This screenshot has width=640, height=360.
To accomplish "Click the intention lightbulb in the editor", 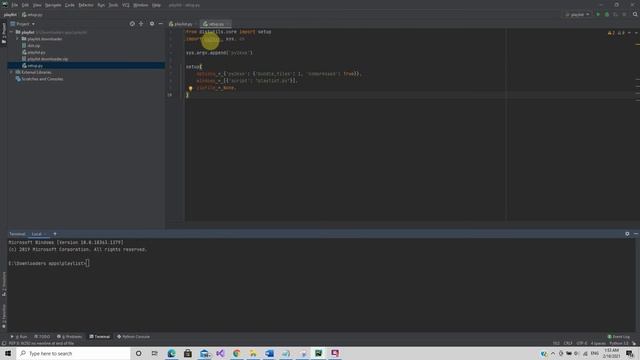I will (x=190, y=88).
